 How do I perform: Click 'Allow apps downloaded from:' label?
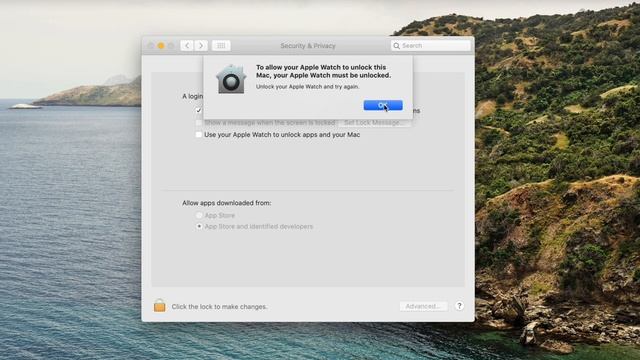[227, 203]
